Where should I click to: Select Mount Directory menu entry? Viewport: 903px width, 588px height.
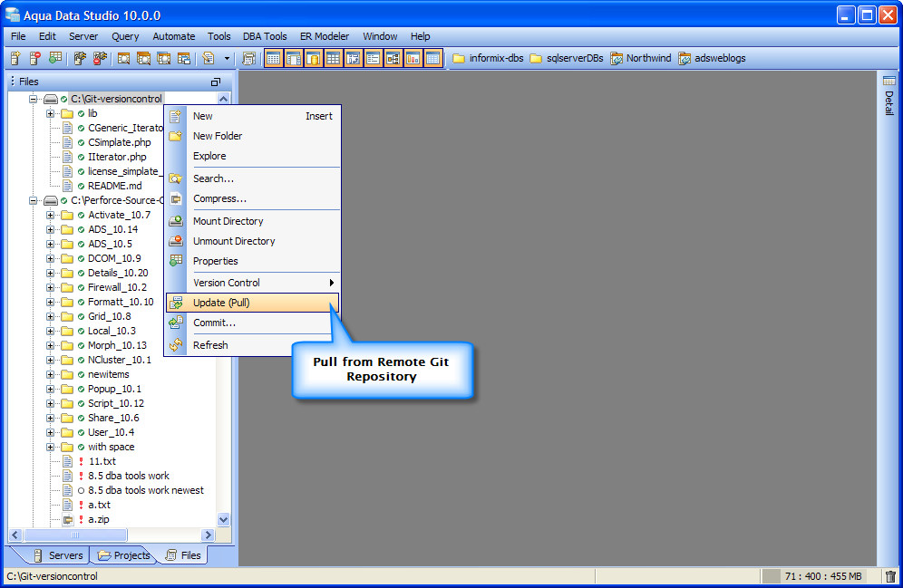coord(253,221)
